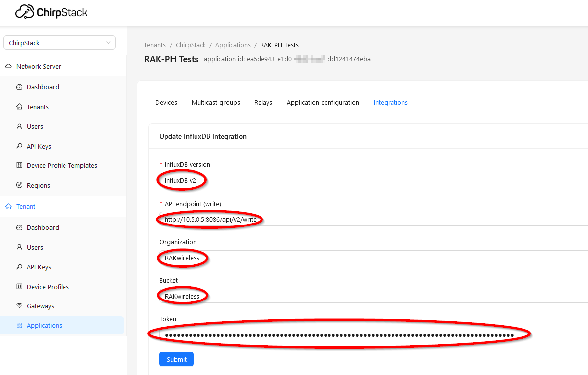Switch to the Devices tab
588x375 pixels.
pos(166,103)
